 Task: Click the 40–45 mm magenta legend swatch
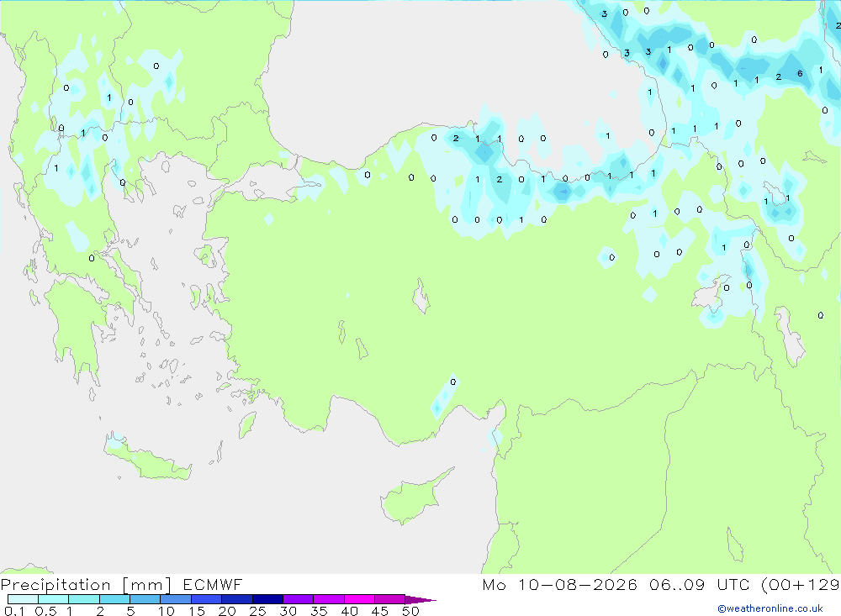coord(359,599)
